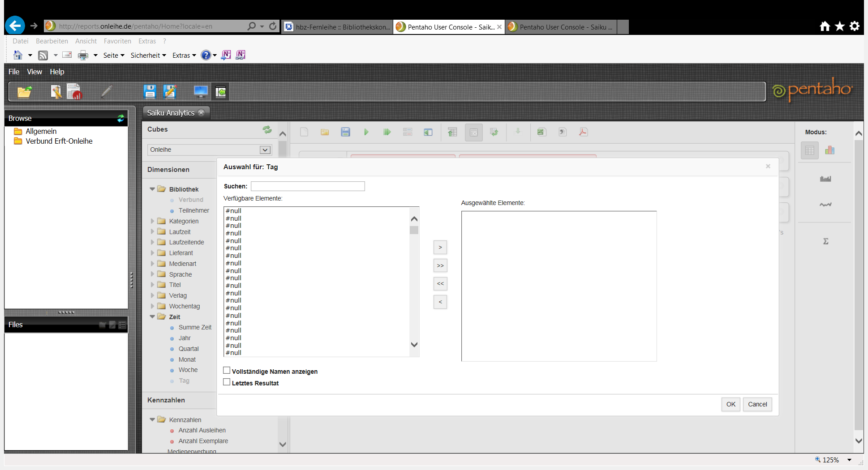Expand the Kategorien dimension folder
Image resolution: width=868 pixels, height=470 pixels.
tap(152, 221)
